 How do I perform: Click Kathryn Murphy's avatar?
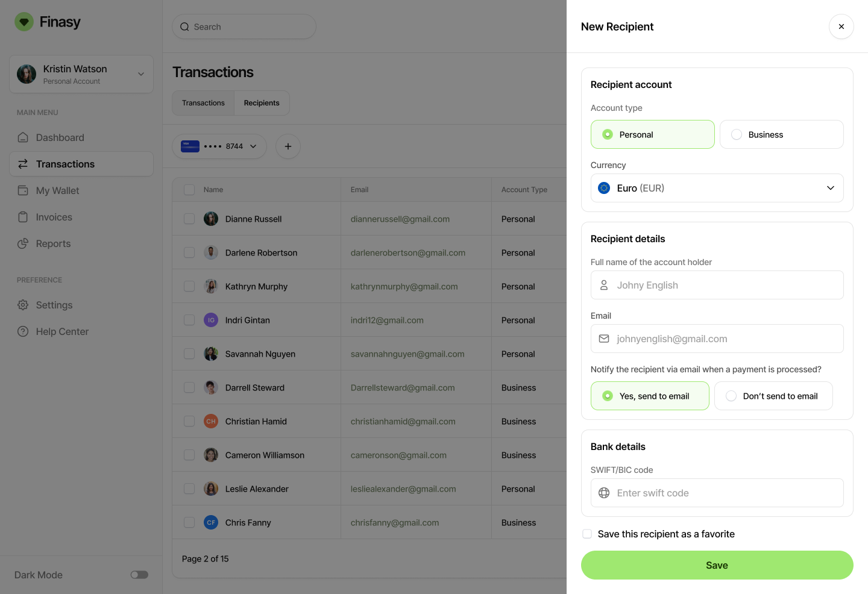[x=211, y=286]
